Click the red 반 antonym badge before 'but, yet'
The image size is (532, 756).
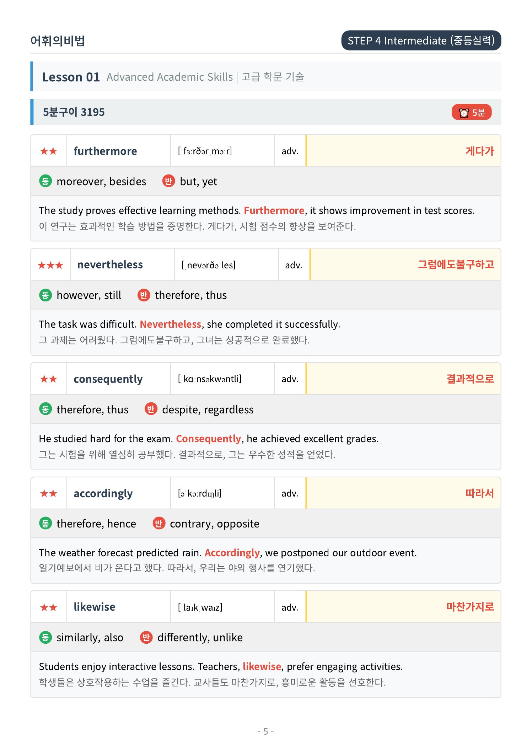(168, 181)
